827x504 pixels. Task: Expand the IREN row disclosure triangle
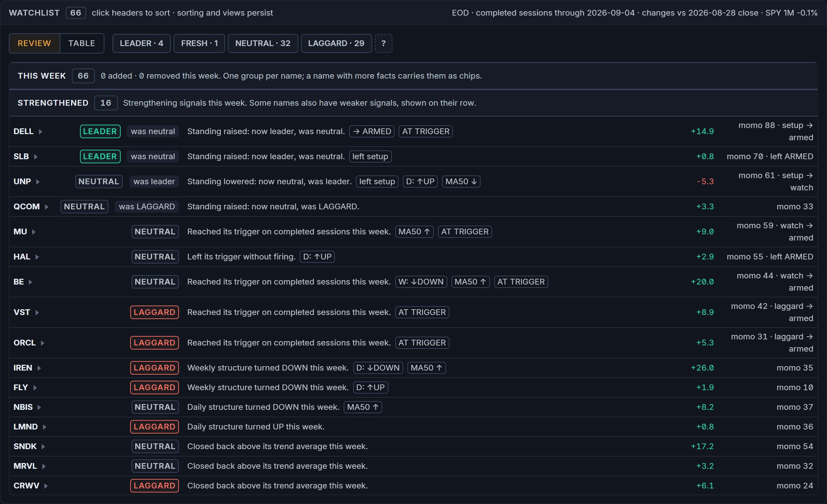(x=39, y=368)
